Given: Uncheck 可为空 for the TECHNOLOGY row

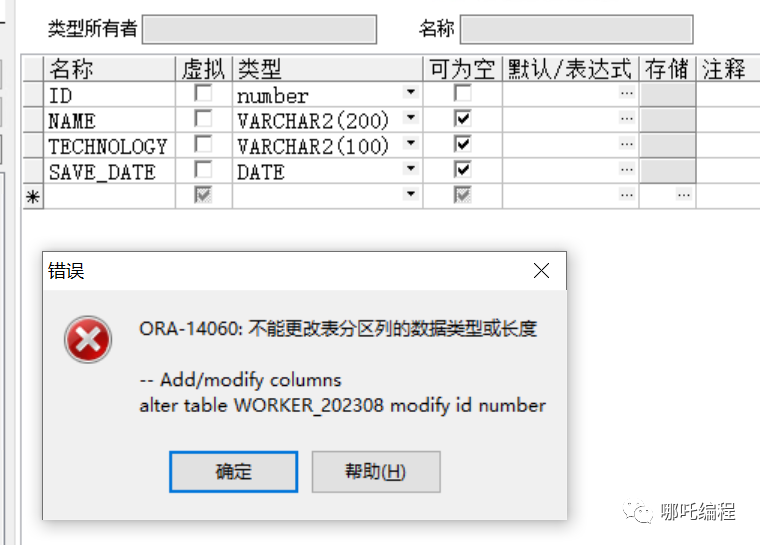Looking at the screenshot, I should [x=463, y=144].
